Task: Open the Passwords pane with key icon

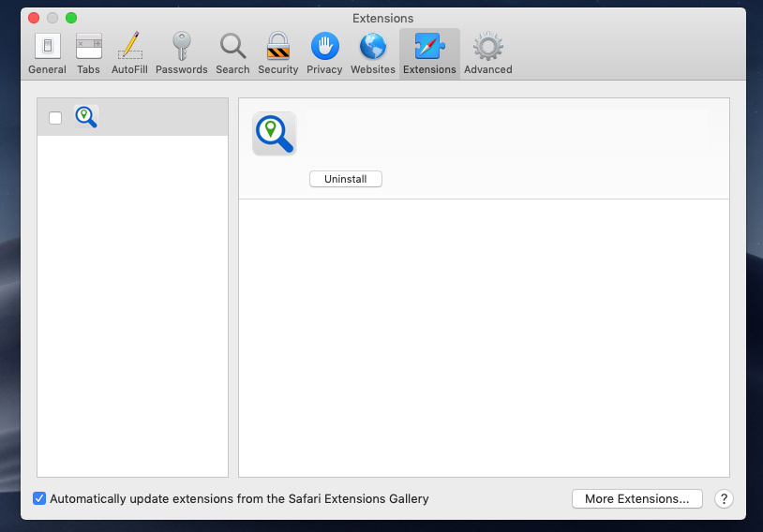Action: pyautogui.click(x=181, y=53)
